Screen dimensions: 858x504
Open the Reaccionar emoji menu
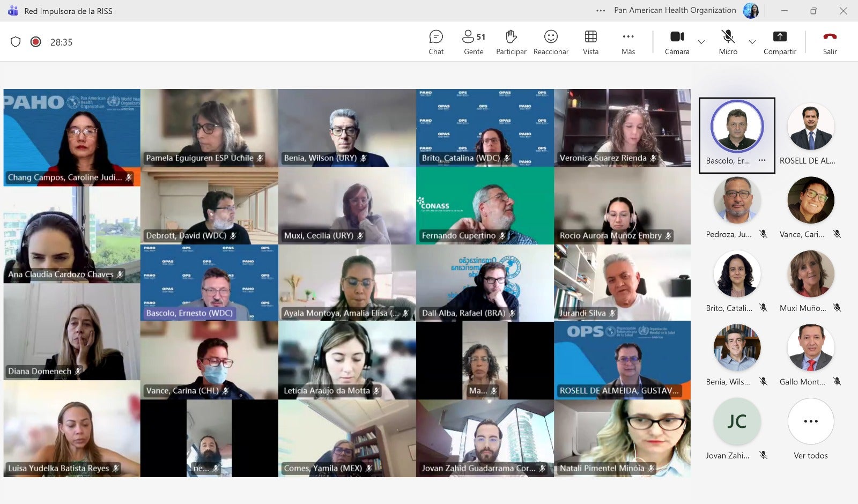coord(551,42)
